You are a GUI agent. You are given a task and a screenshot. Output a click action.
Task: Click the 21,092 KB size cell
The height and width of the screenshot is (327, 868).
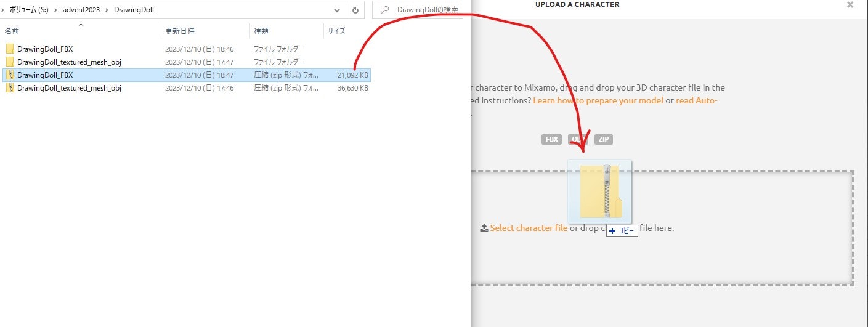coord(352,75)
